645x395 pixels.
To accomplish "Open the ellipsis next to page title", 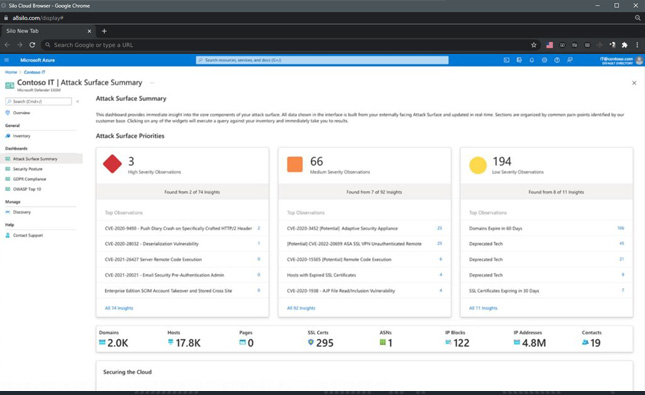I will coord(152,83).
